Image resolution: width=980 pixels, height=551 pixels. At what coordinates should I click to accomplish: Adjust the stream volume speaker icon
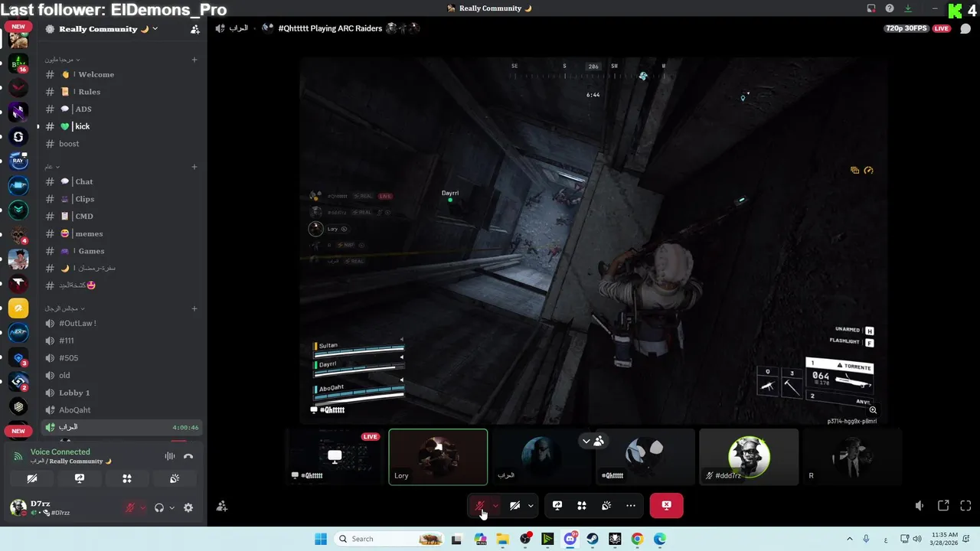(920, 506)
